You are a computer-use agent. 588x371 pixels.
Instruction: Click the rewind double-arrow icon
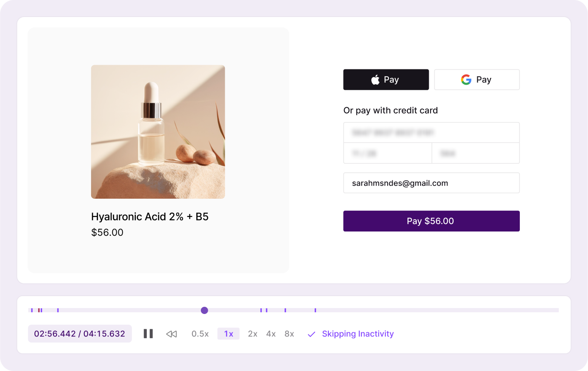(171, 334)
